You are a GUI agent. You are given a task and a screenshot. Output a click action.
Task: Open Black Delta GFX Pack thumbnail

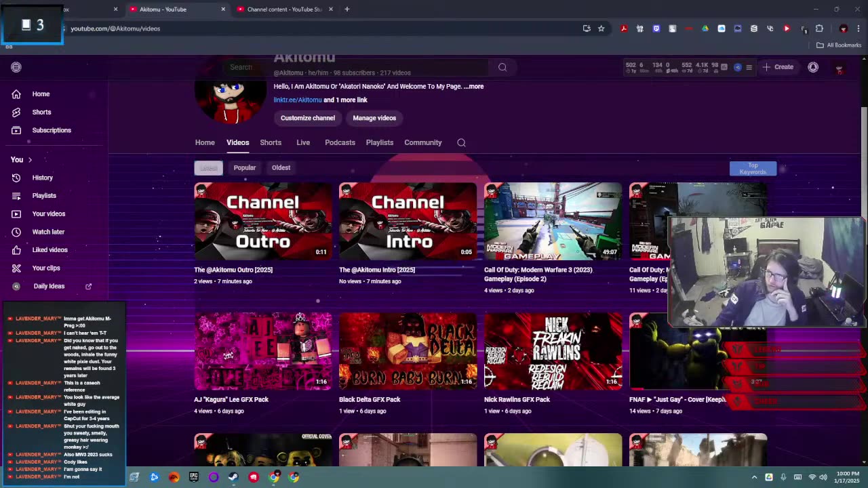[408, 351]
